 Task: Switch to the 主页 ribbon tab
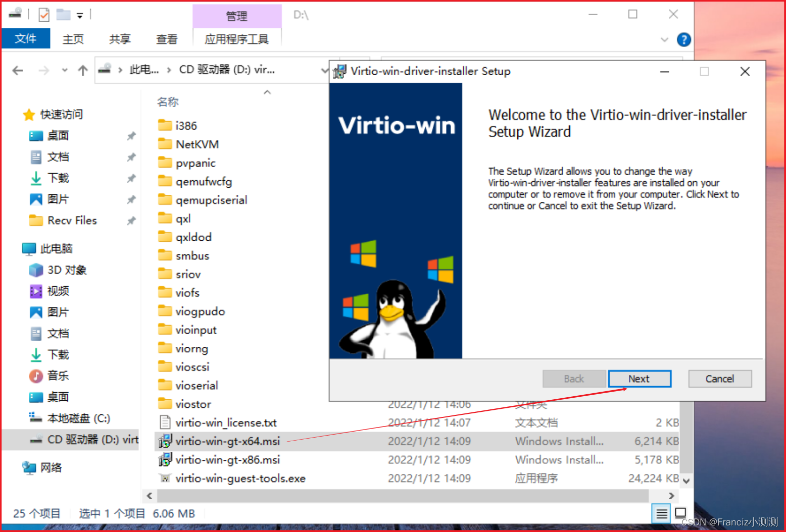click(73, 39)
